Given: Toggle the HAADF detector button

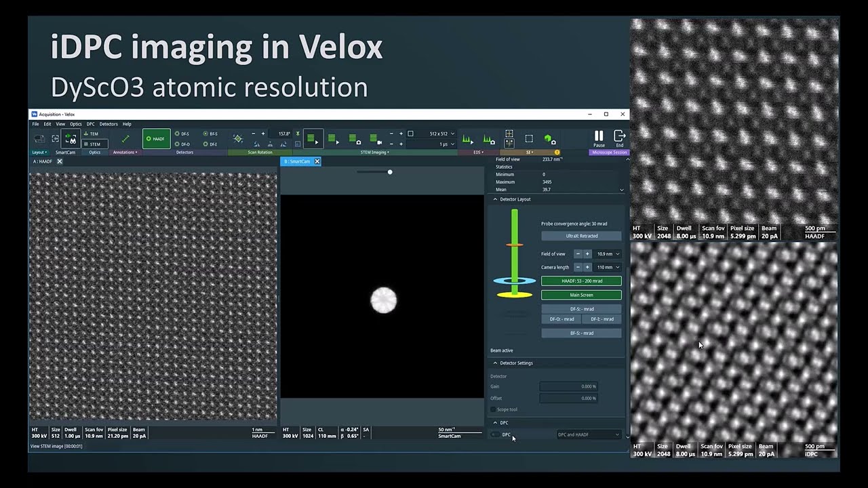Looking at the screenshot, I should pyautogui.click(x=156, y=139).
